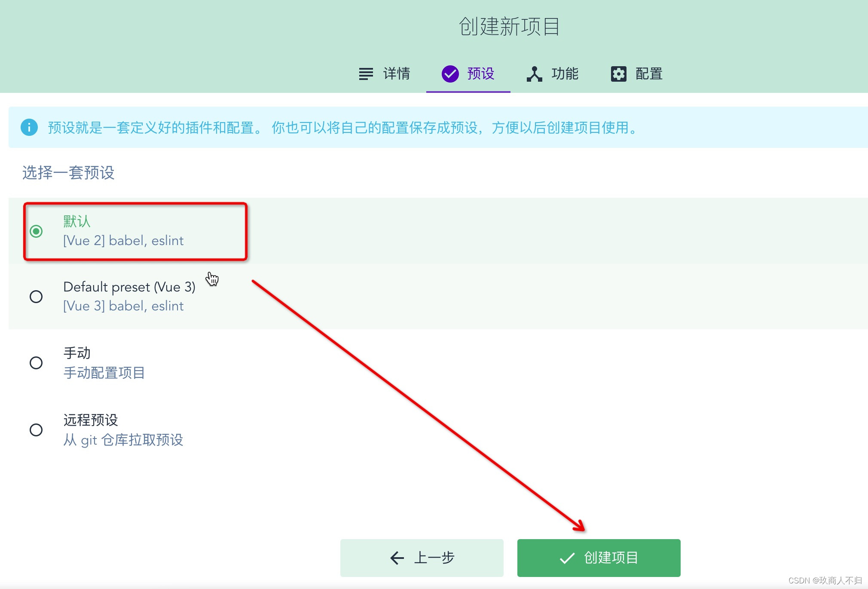
Task: Open the 配置 tab
Action: [x=649, y=74]
